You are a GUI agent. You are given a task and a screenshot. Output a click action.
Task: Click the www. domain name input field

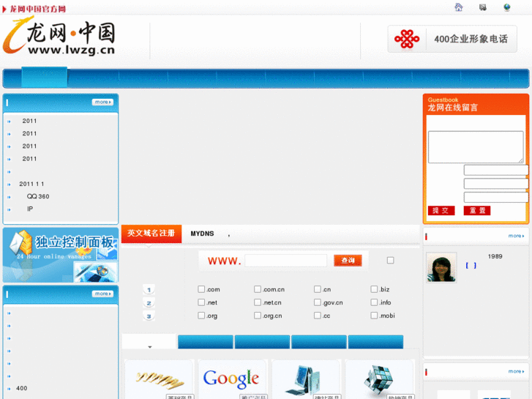(x=286, y=261)
